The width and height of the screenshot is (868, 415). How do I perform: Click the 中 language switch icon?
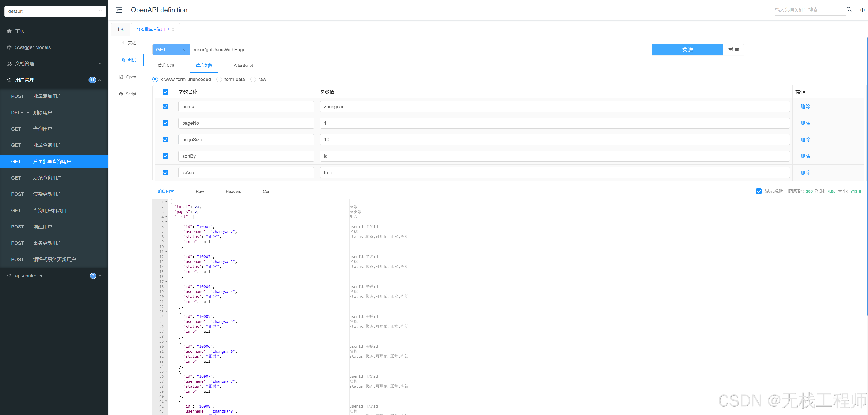[x=862, y=10]
